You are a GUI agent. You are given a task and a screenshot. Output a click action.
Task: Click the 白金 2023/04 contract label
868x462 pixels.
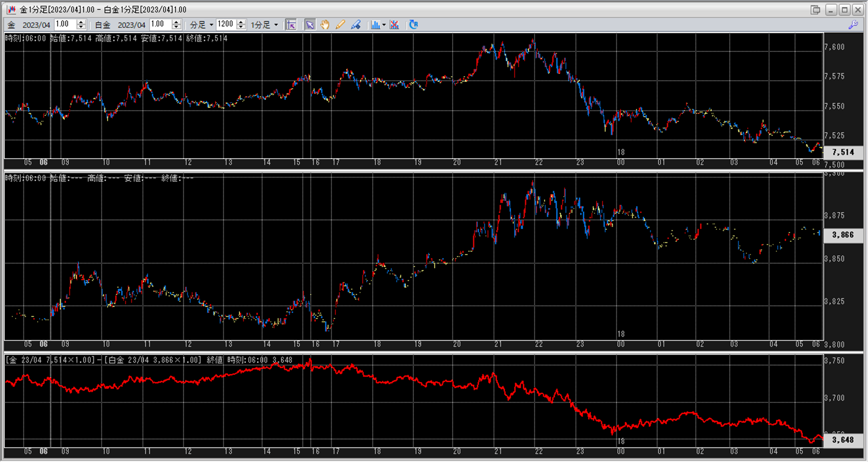[120, 25]
